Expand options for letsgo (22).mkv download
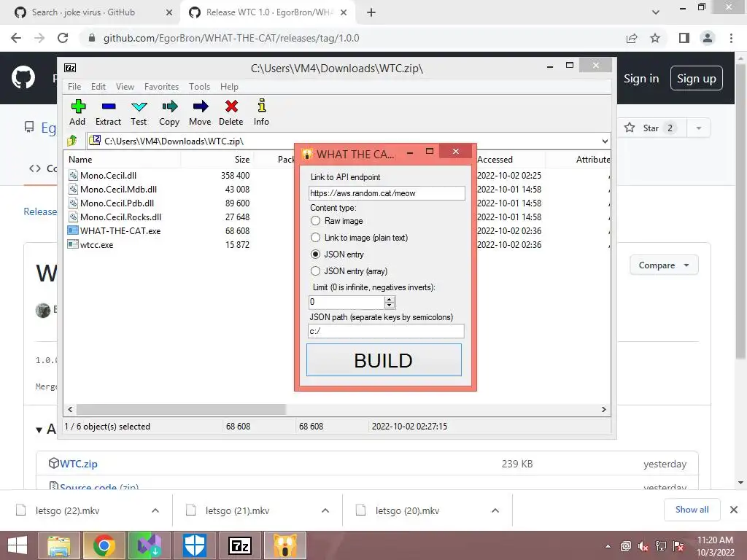Image resolution: width=747 pixels, height=560 pixels. tap(155, 510)
